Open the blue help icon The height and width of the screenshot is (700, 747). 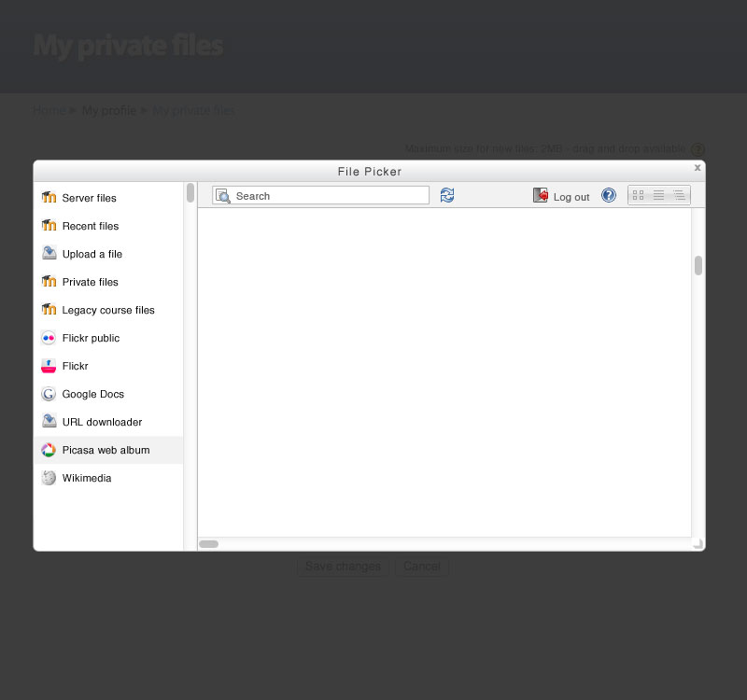(609, 195)
